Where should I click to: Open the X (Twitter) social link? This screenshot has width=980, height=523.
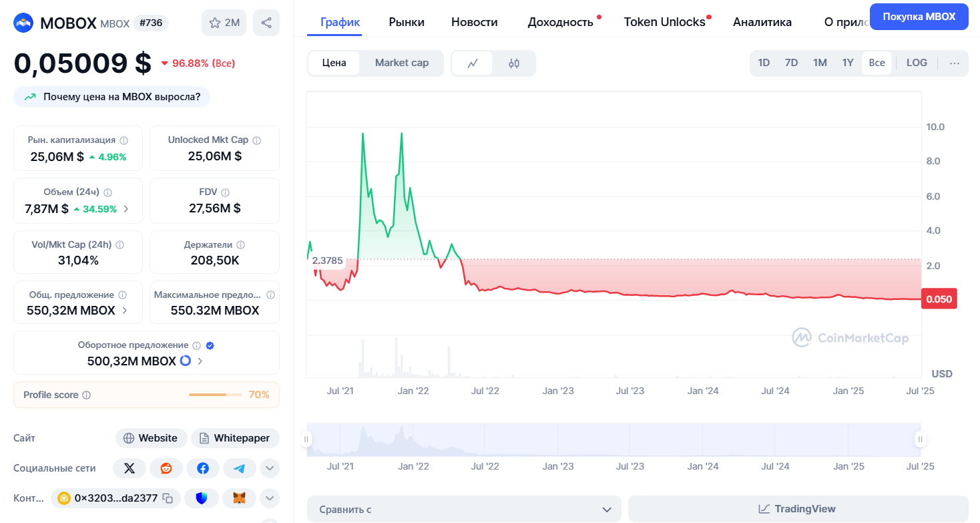130,468
